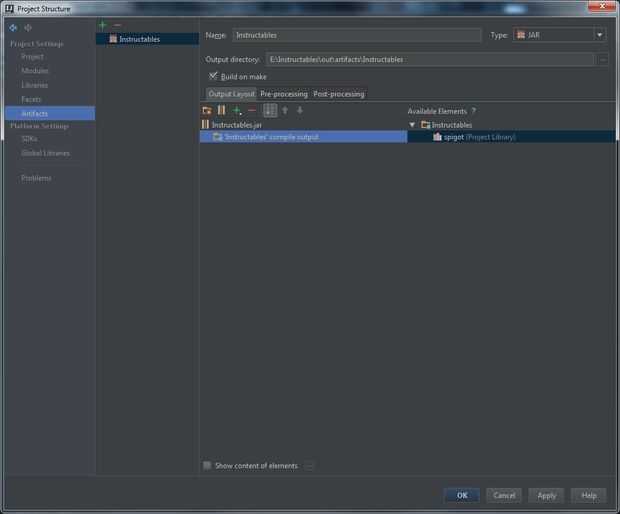Click the Cancel button

pyautogui.click(x=504, y=495)
